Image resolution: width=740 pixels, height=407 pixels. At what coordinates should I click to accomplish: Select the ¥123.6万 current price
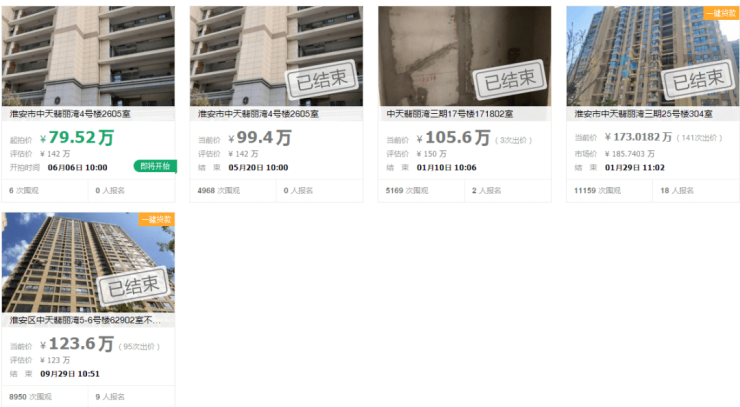pos(77,344)
